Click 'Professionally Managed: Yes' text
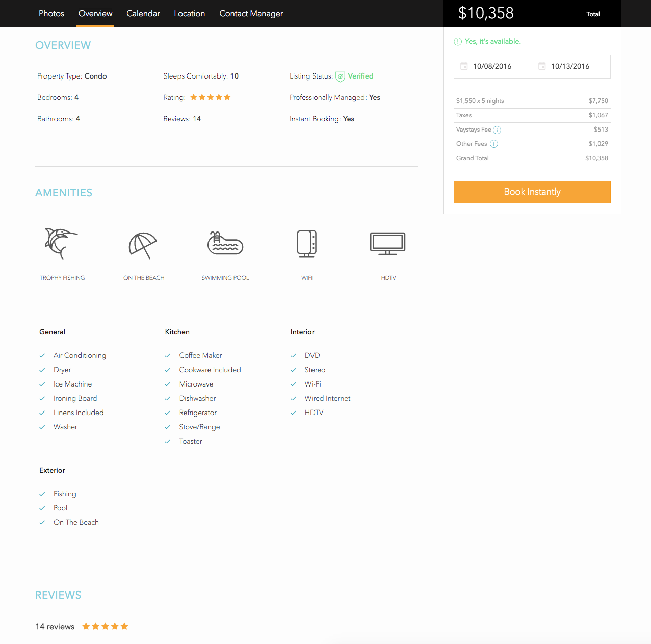Screen dimensions: 651x644 tap(335, 97)
